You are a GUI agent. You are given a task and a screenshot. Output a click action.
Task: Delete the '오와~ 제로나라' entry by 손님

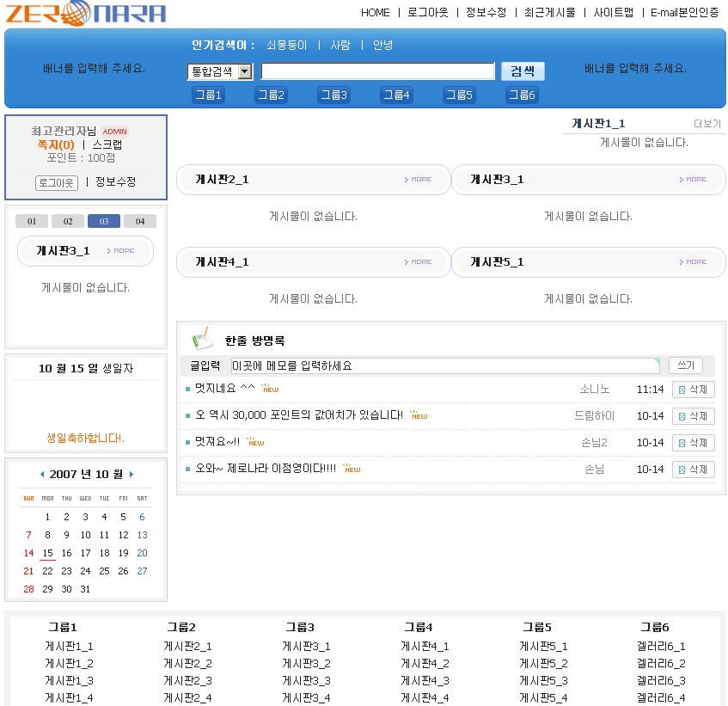[x=693, y=470]
